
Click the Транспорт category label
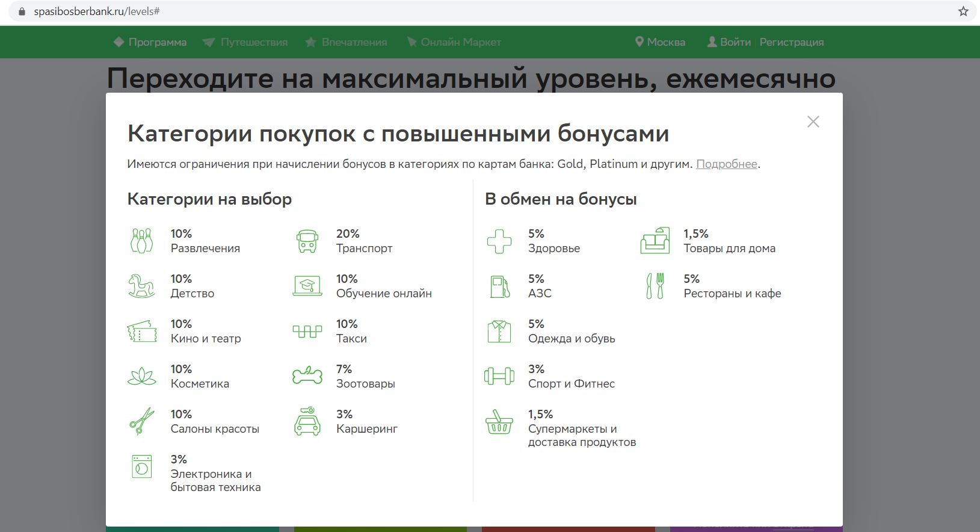click(x=364, y=249)
